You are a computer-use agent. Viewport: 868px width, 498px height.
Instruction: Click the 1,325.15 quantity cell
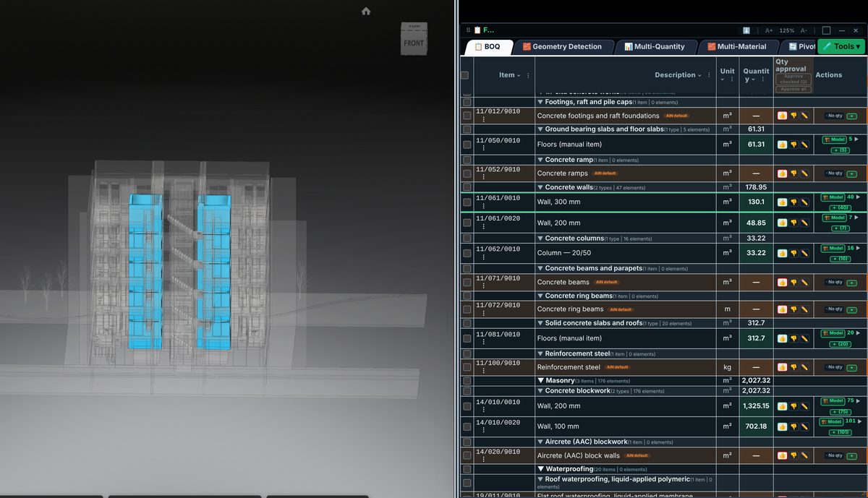click(756, 406)
